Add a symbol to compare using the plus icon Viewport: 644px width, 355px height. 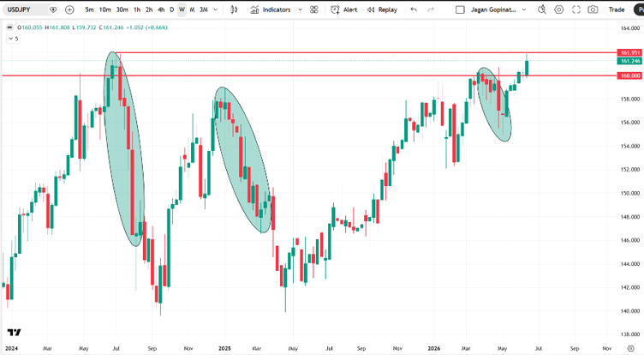pos(70,9)
